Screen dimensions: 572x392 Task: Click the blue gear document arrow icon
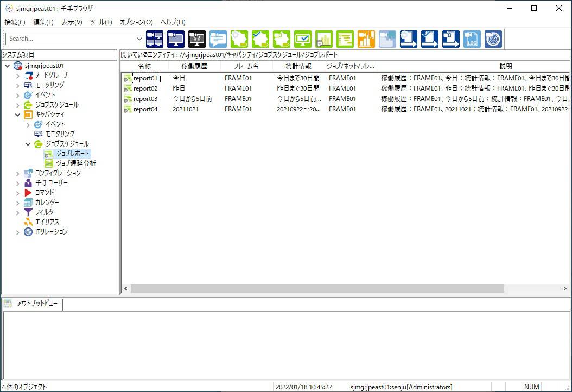pos(409,39)
